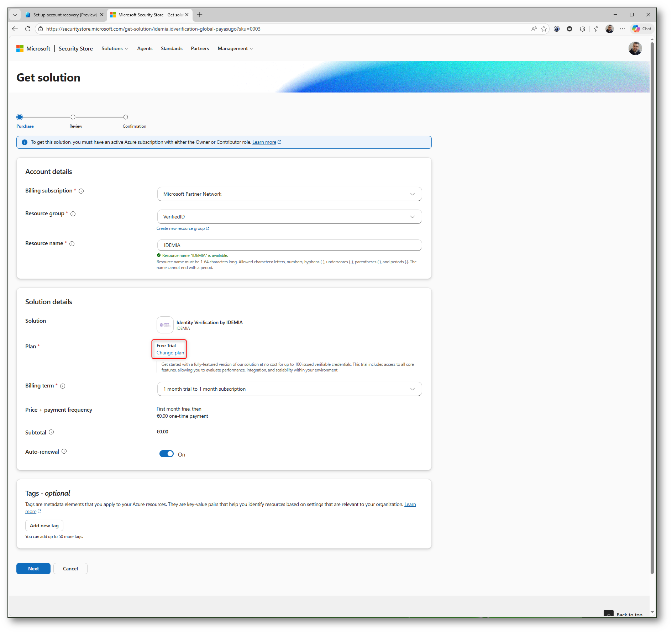Screen dimensions: 672x633
Task: Open the Agents menu item
Action: click(x=145, y=48)
